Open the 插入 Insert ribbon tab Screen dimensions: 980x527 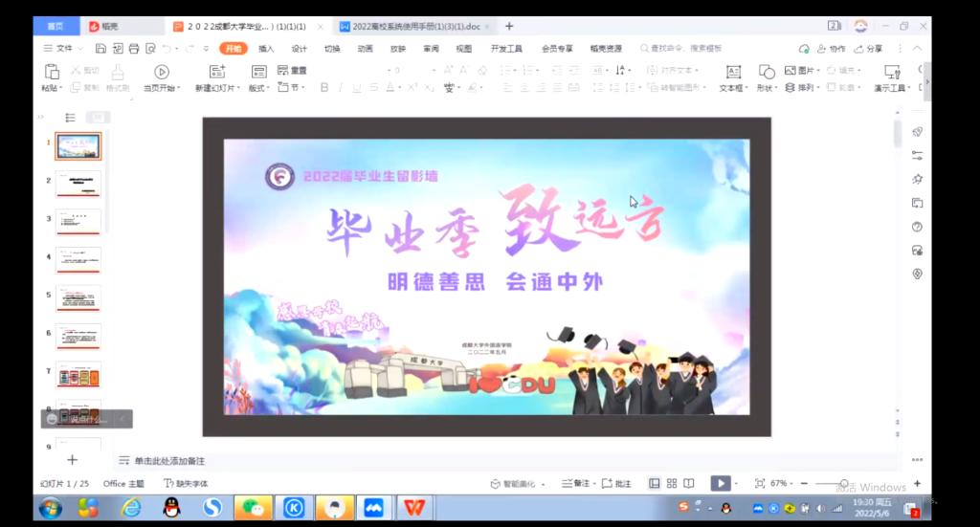point(266,48)
